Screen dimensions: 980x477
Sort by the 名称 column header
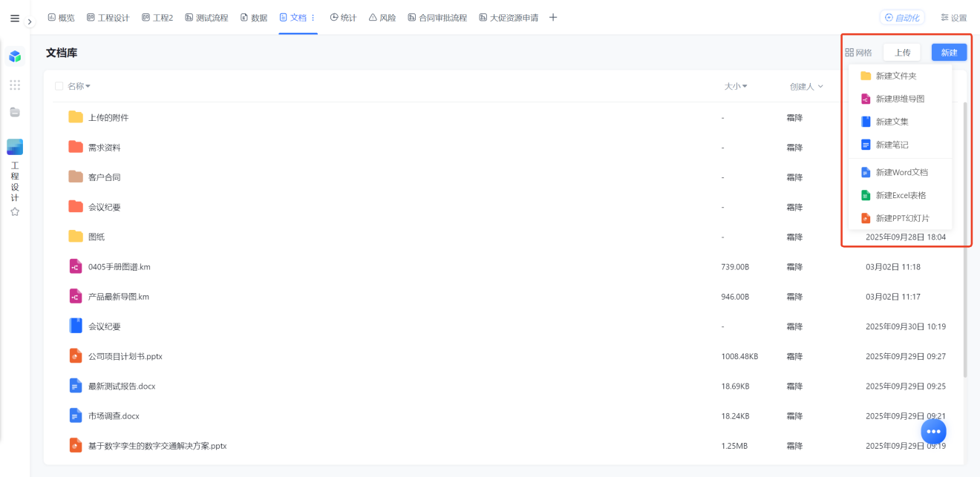(x=79, y=86)
